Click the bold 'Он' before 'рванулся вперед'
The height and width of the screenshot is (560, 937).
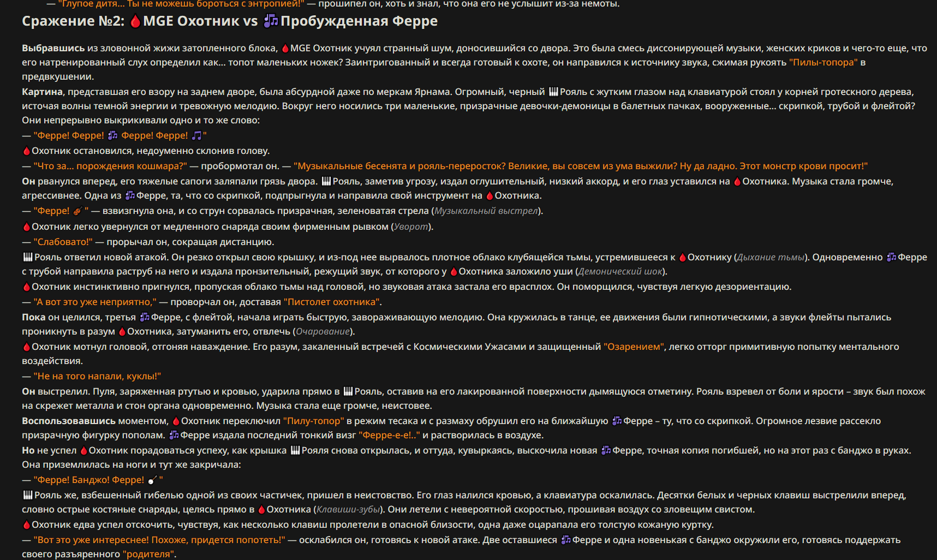click(x=28, y=181)
